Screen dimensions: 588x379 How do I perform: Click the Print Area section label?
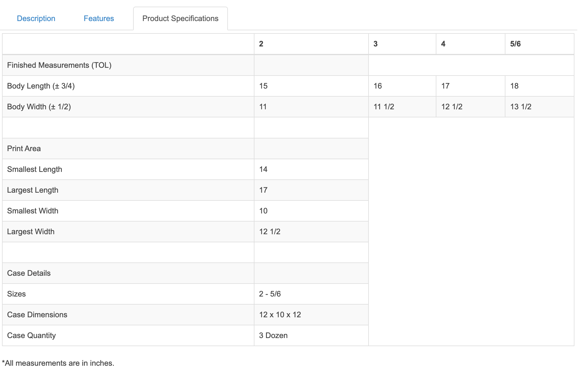[24, 149]
